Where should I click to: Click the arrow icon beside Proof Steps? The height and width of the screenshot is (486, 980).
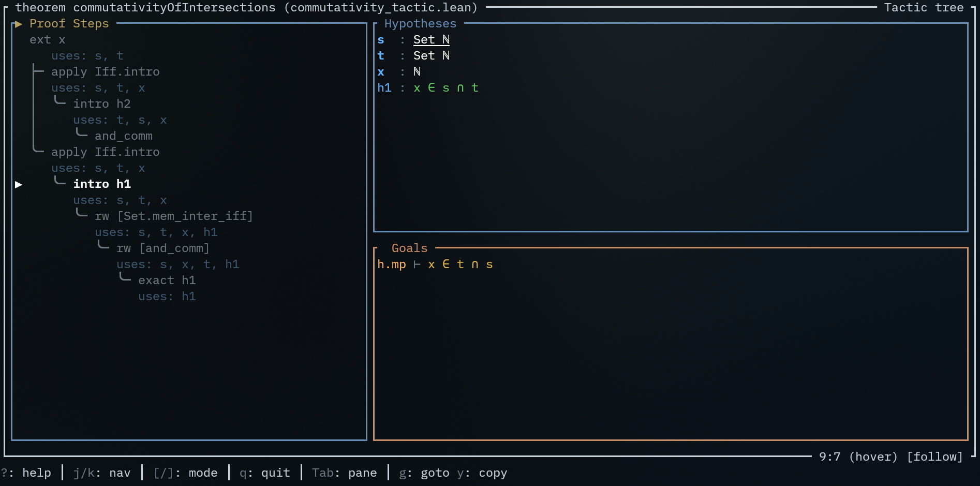(x=19, y=24)
